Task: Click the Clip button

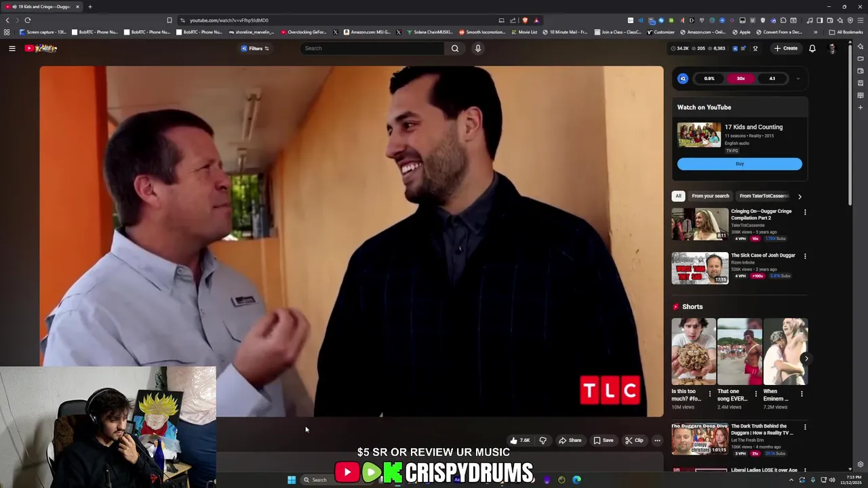Action: coord(634,441)
